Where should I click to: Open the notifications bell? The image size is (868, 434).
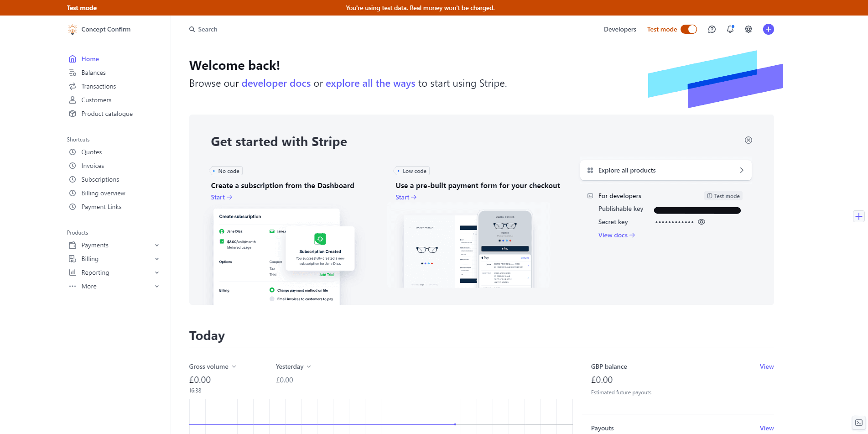click(x=730, y=29)
